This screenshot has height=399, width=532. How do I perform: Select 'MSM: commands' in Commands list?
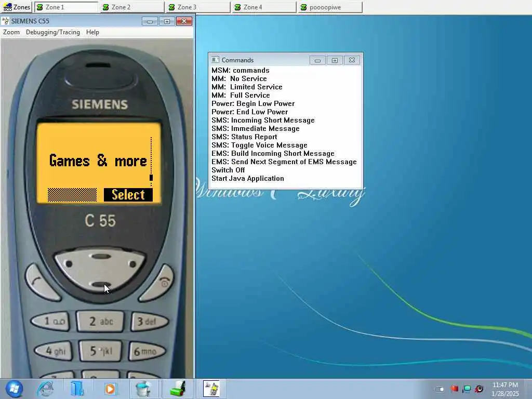240,70
